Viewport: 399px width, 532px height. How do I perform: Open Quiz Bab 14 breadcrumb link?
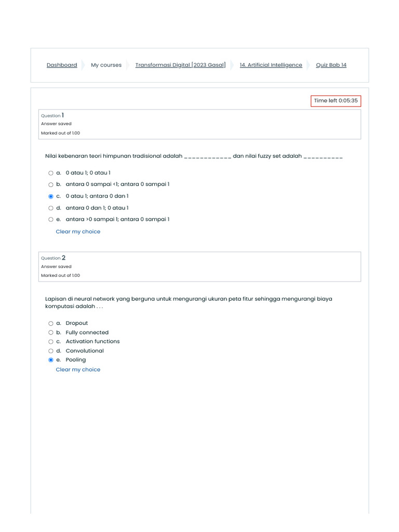331,65
